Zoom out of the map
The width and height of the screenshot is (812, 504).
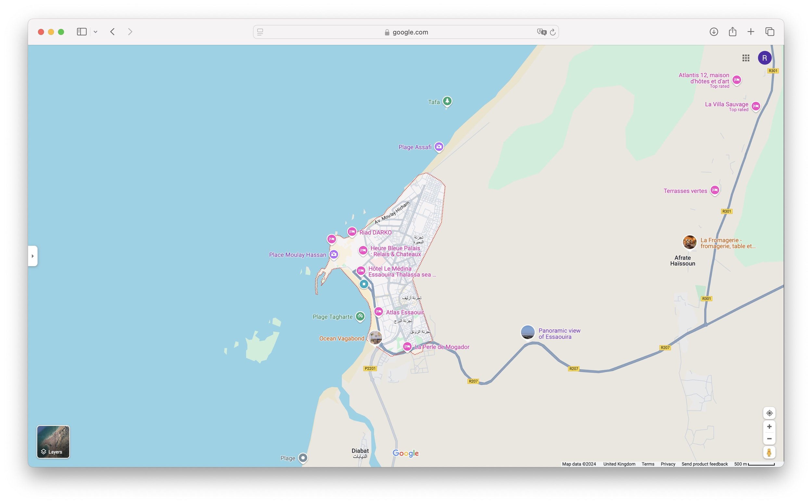coord(769,439)
